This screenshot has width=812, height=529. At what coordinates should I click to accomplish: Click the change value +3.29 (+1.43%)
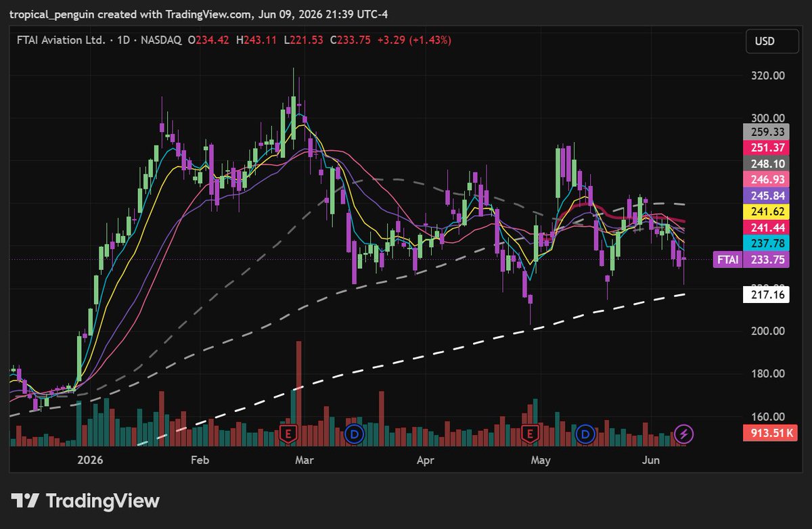point(414,41)
